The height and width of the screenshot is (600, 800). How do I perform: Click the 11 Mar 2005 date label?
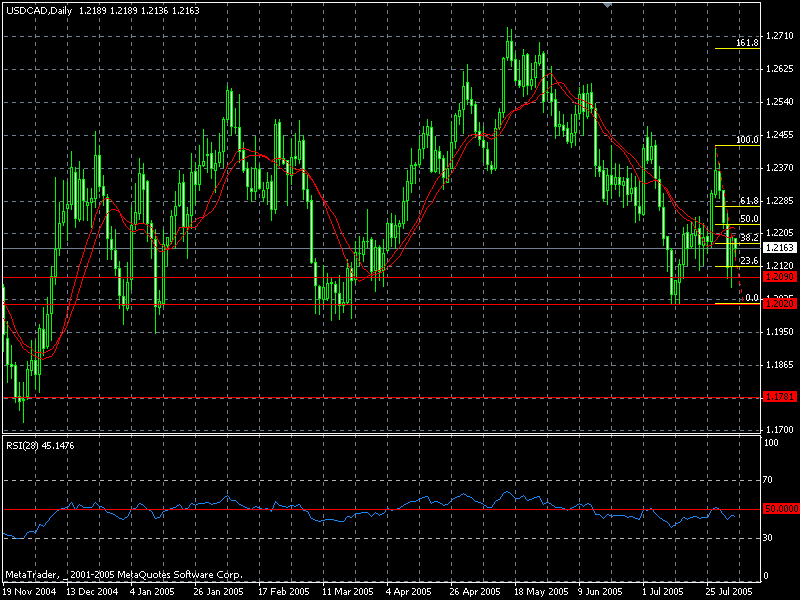348,592
